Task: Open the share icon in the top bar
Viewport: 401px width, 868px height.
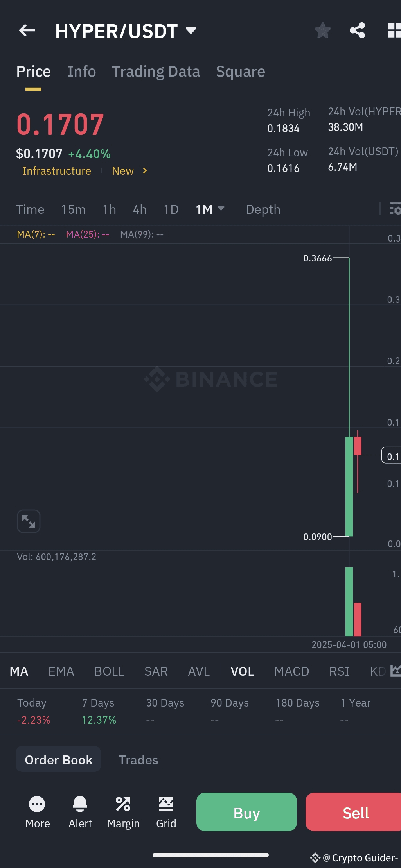Action: [357, 30]
